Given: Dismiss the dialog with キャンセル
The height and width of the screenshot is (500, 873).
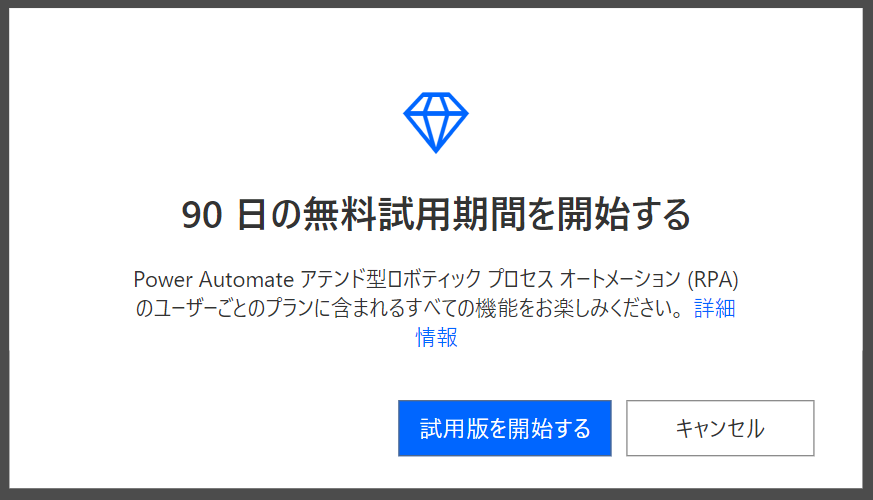Looking at the screenshot, I should 720,428.
